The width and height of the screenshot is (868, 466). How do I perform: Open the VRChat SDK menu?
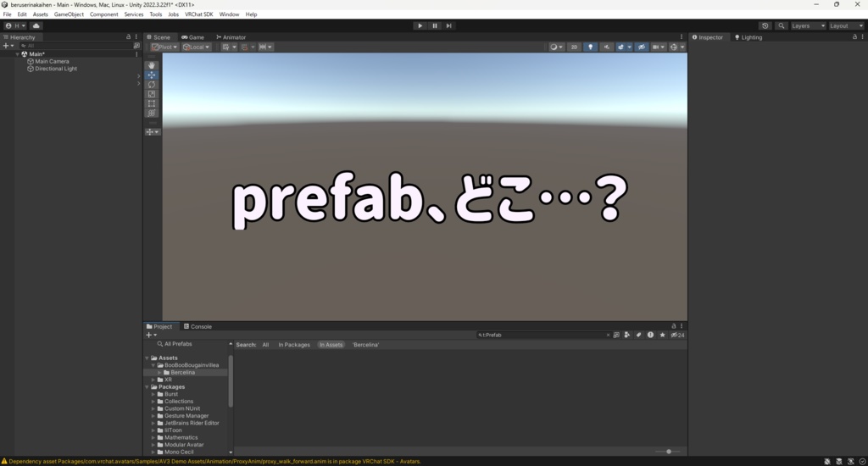point(198,14)
